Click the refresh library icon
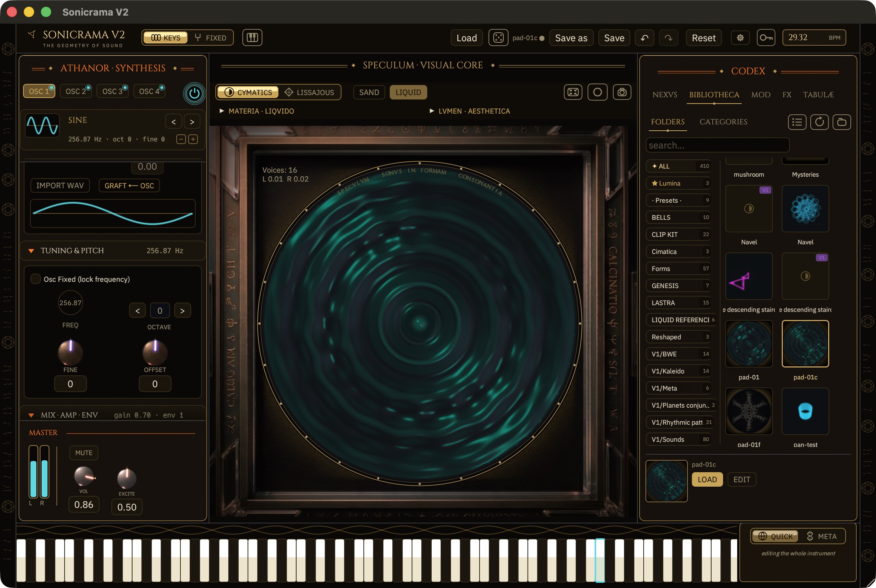Image resolution: width=876 pixels, height=588 pixels. (x=819, y=122)
